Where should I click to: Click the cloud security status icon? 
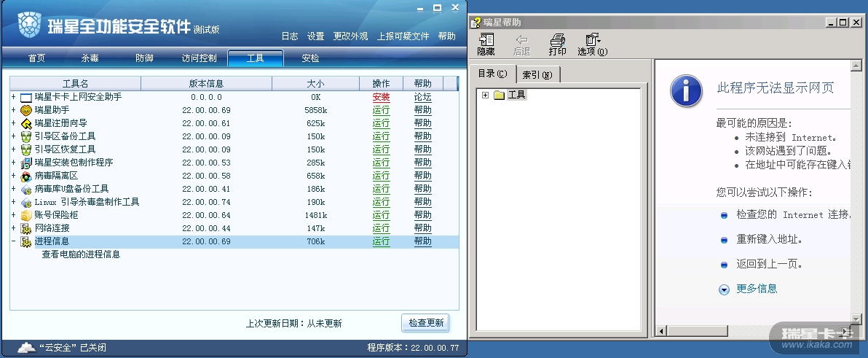pyautogui.click(x=26, y=348)
